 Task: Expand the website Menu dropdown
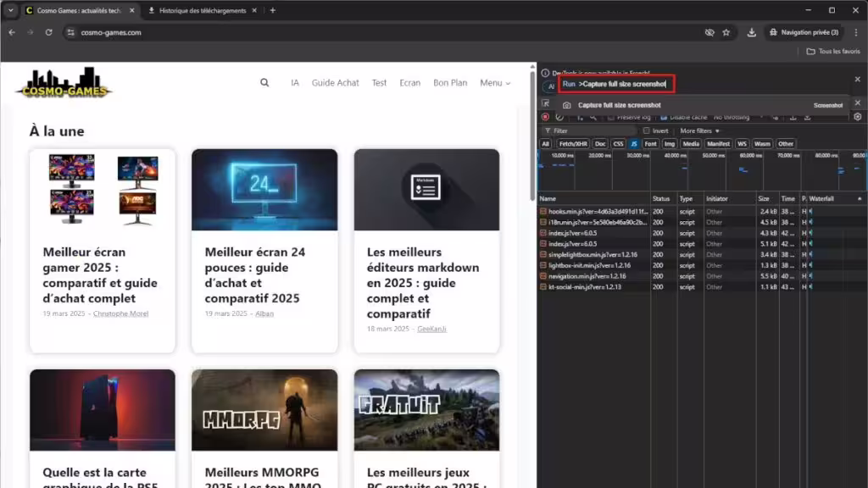[495, 83]
